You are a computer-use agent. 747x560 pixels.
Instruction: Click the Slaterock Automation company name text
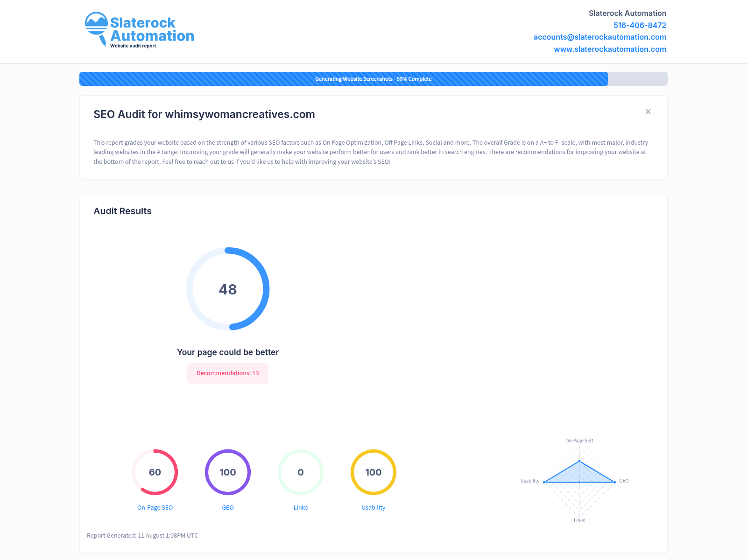[627, 13]
